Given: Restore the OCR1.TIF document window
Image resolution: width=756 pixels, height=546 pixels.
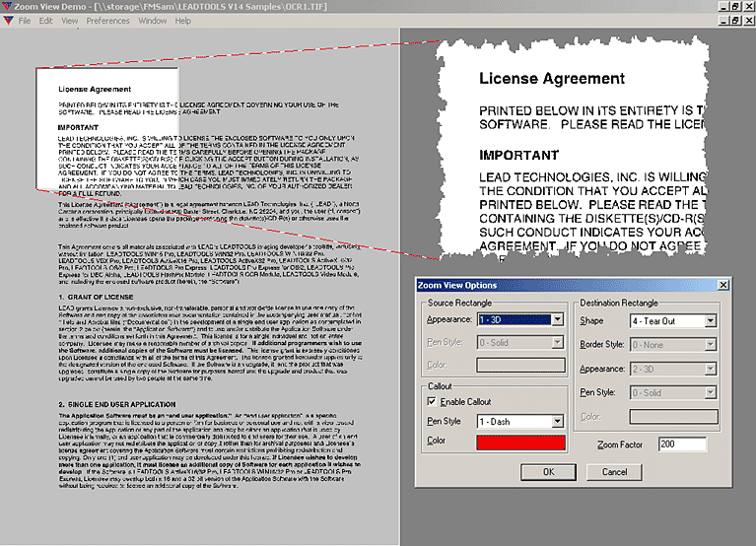Looking at the screenshot, I should coord(735,21).
